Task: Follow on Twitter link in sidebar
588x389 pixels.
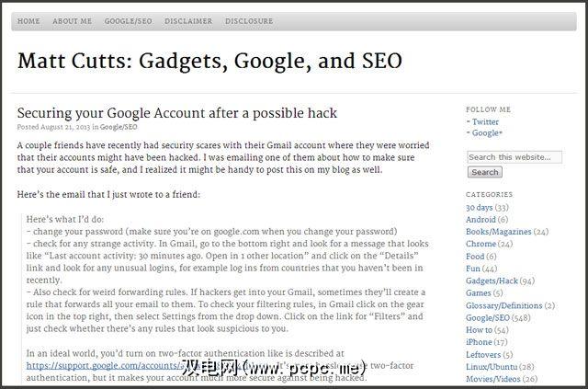Action: point(484,121)
